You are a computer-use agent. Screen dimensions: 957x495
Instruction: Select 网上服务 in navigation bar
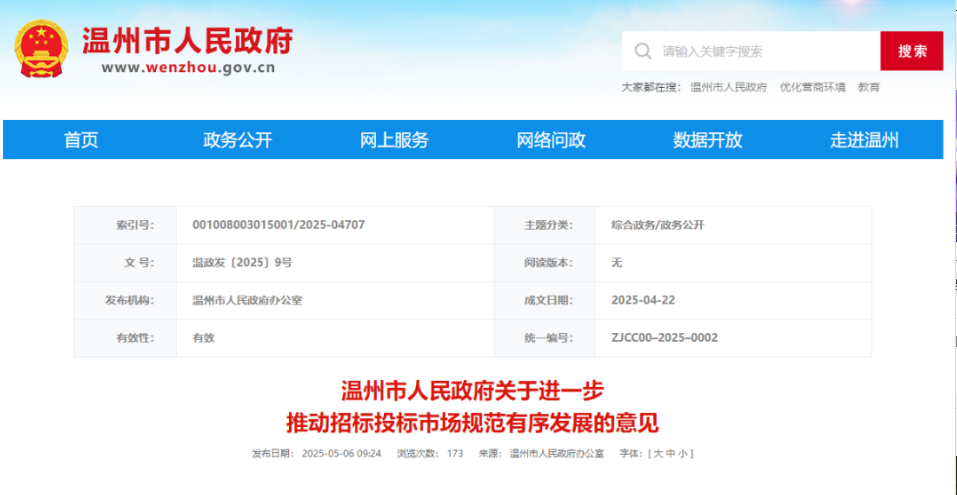pos(394,140)
